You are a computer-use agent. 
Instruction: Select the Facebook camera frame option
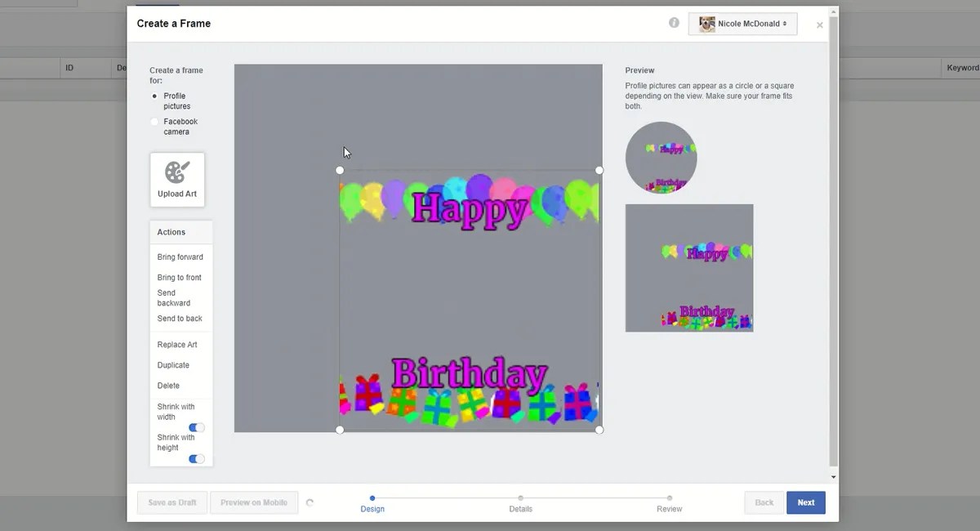[154, 121]
